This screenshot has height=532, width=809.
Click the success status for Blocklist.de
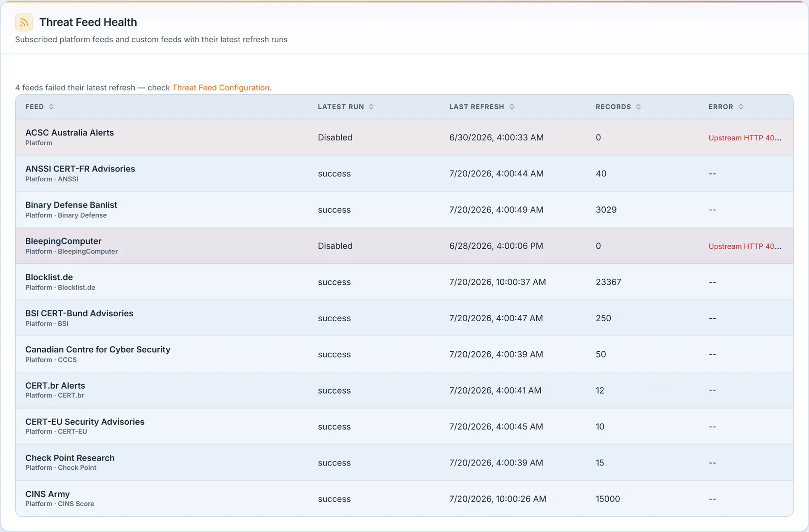pyautogui.click(x=334, y=282)
